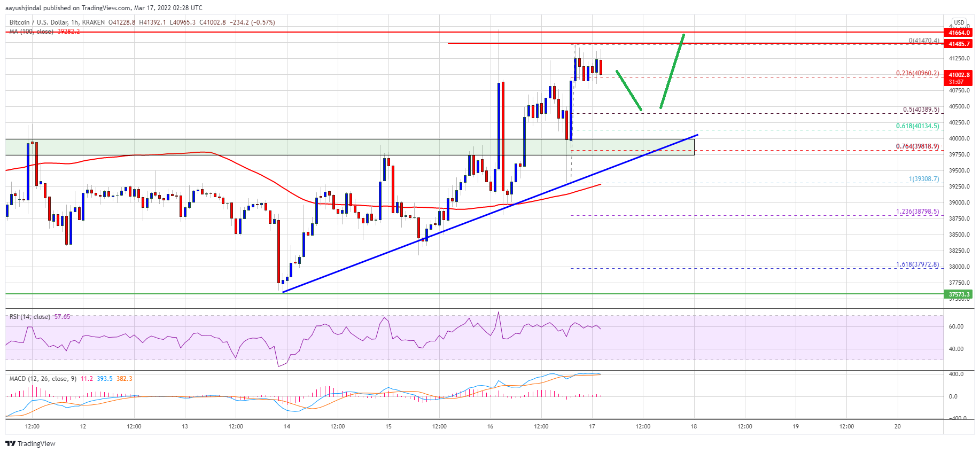Click the TradingView logo at bottom left
Image resolution: width=980 pixels, height=453 pixels.
click(x=30, y=443)
